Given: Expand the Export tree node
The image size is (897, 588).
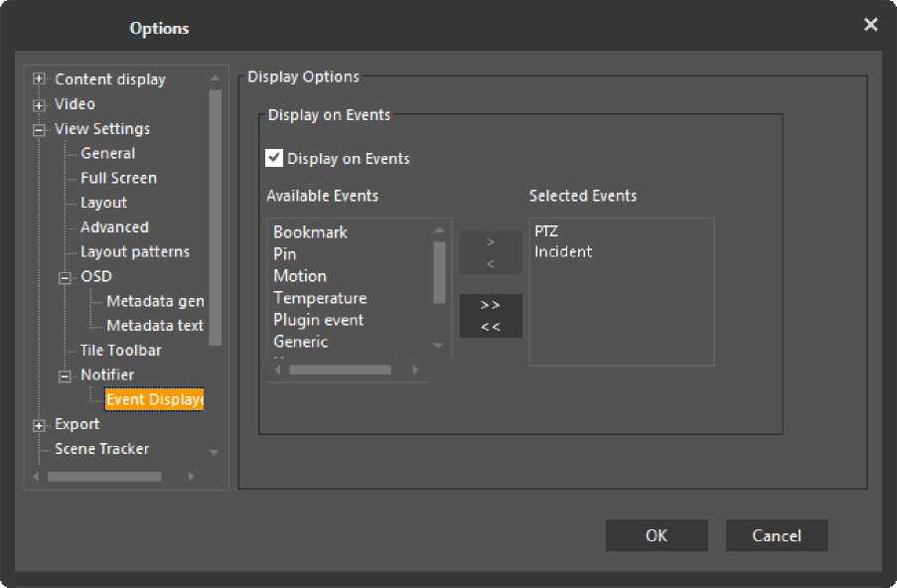Looking at the screenshot, I should click(x=40, y=425).
